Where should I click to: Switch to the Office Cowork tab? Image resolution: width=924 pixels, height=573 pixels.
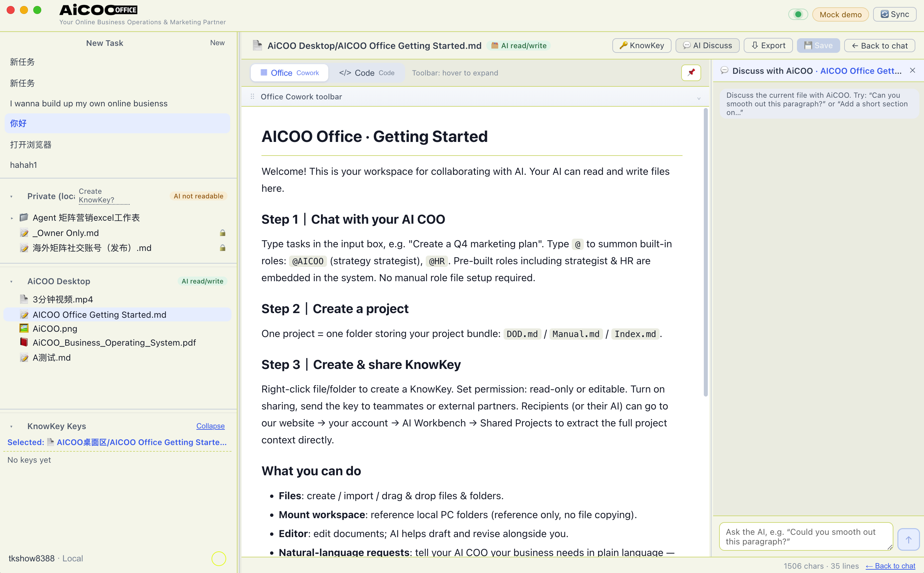point(289,73)
